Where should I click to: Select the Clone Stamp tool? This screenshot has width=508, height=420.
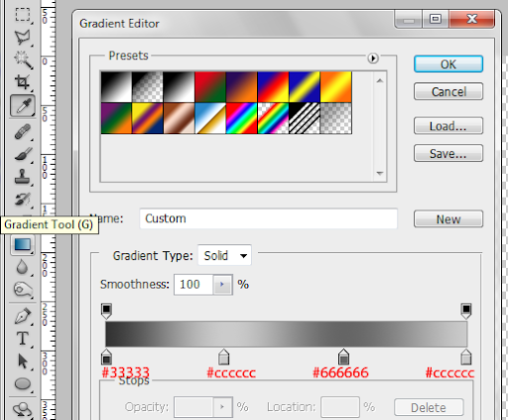(x=23, y=177)
